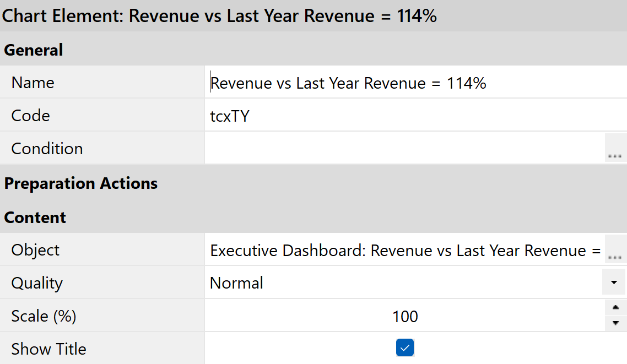Screen dimensions: 627x364
Task: Click into the Name text field
Action: click(408, 83)
